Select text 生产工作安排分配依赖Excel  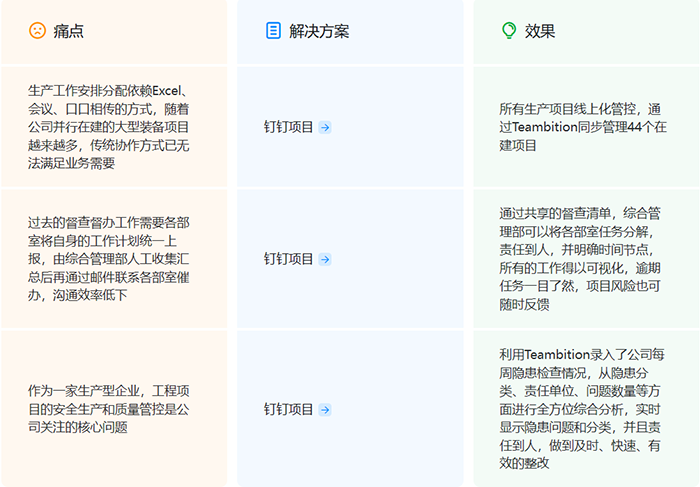tap(104, 91)
